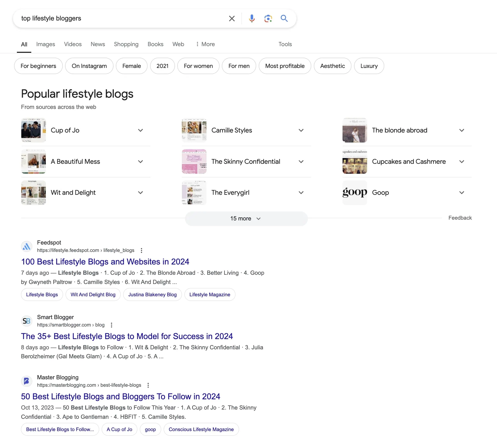Apply the Aesthetic filter chip
This screenshot has width=497, height=448.
tap(333, 66)
